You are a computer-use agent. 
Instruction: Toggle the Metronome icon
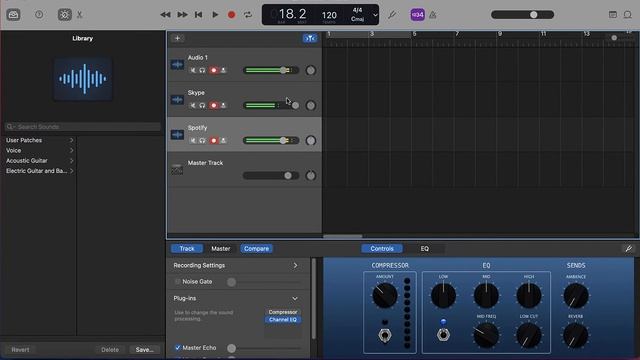[x=433, y=15]
